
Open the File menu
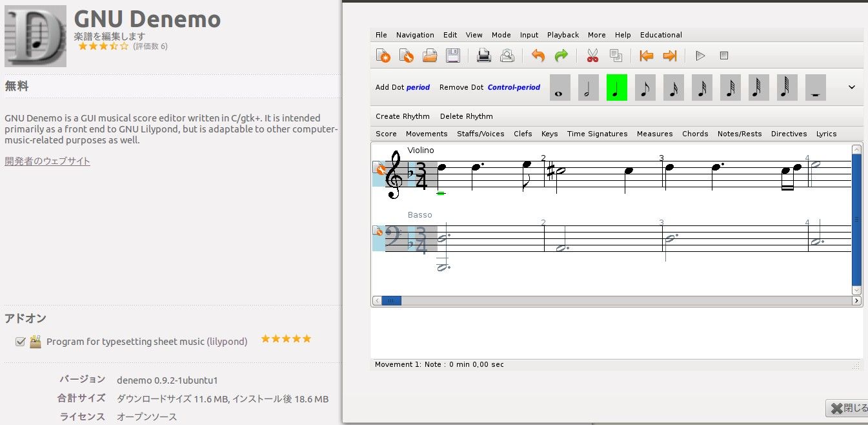pos(381,35)
